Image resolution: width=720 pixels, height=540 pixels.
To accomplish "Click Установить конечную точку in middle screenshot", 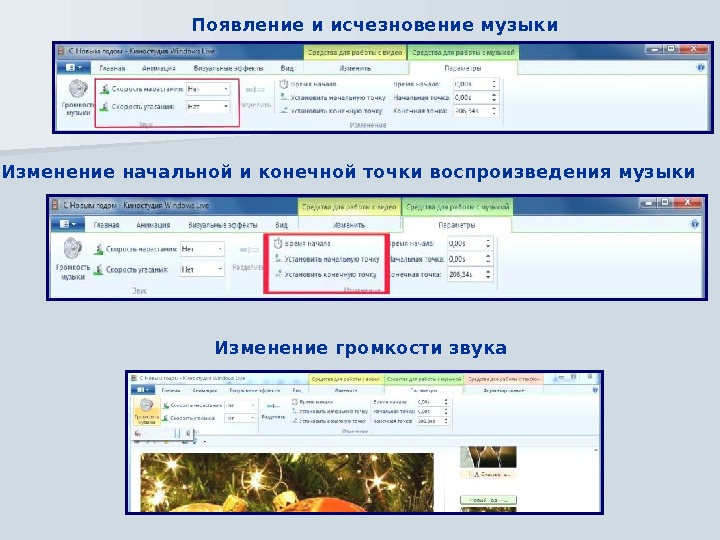I will pyautogui.click(x=325, y=275).
